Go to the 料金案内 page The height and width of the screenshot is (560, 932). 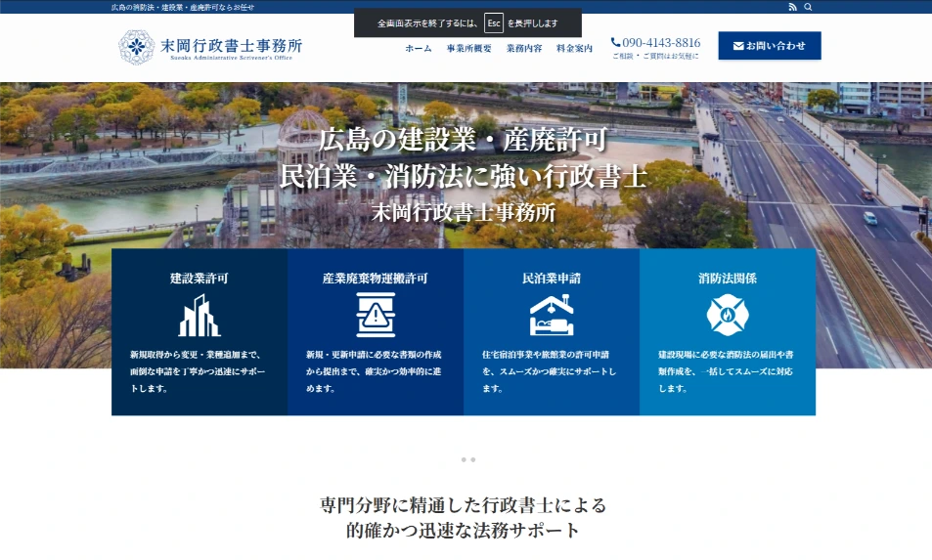point(574,48)
